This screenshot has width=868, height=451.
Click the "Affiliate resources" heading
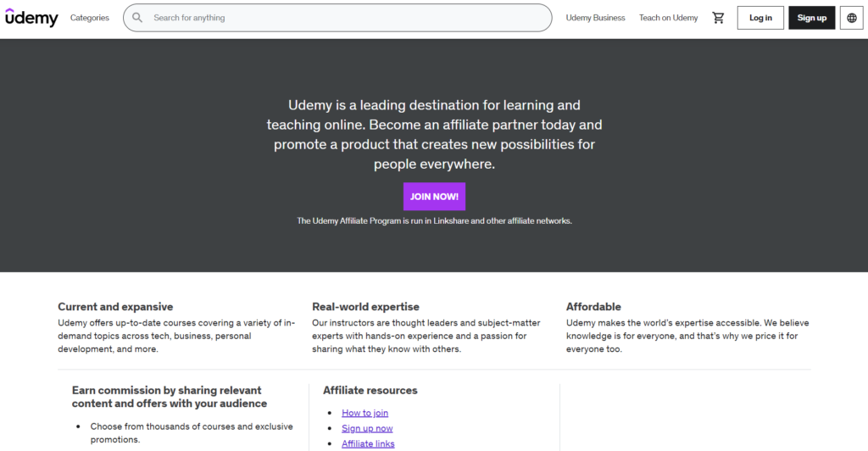(370, 390)
